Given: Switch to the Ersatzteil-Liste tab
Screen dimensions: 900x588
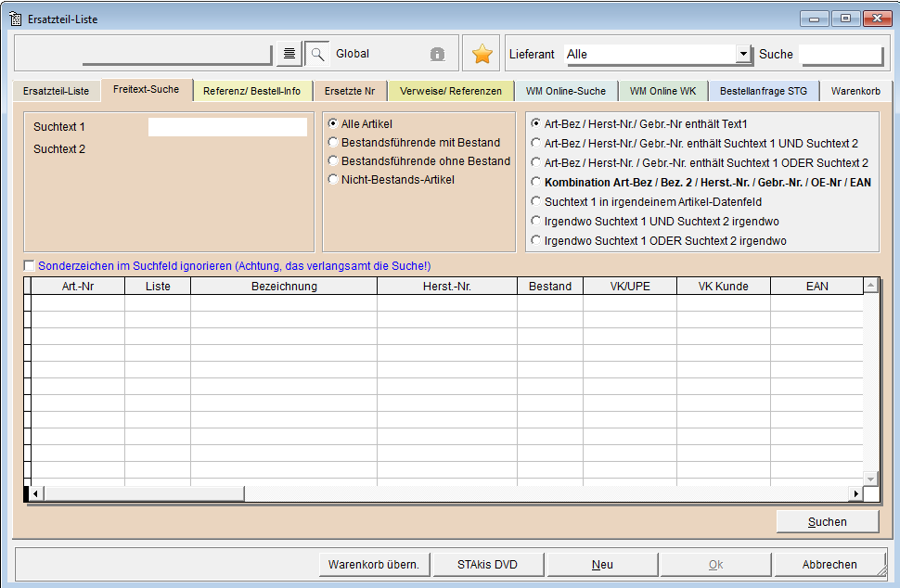Looking at the screenshot, I should coord(57,91).
